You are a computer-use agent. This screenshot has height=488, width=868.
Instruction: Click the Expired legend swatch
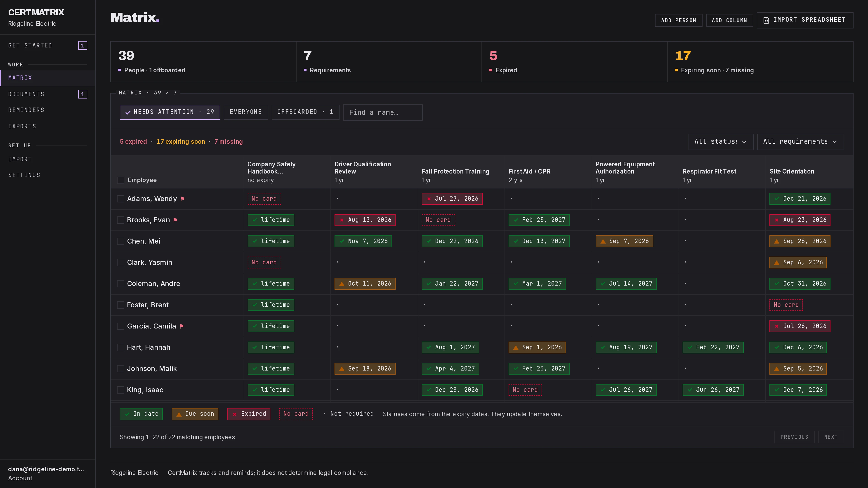(249, 414)
